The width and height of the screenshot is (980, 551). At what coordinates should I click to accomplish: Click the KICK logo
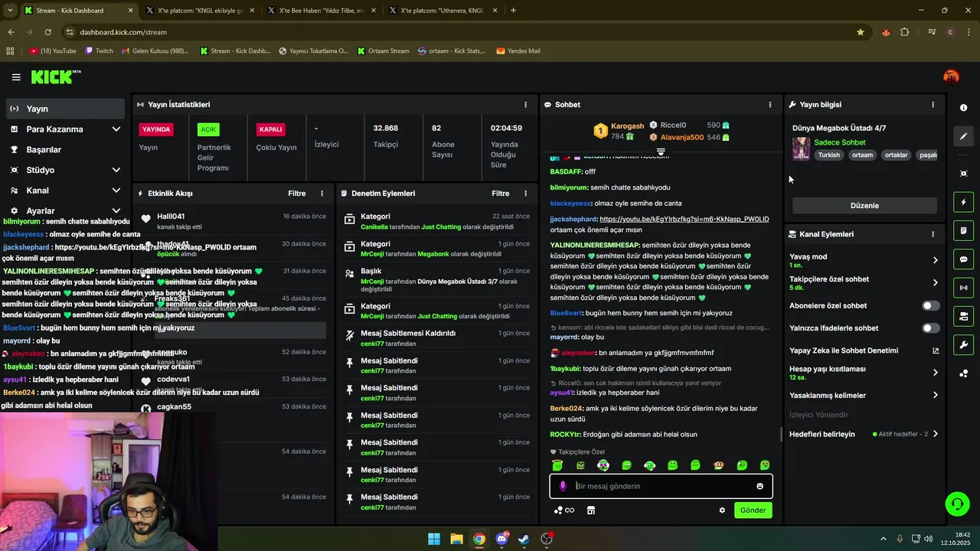[x=56, y=77]
